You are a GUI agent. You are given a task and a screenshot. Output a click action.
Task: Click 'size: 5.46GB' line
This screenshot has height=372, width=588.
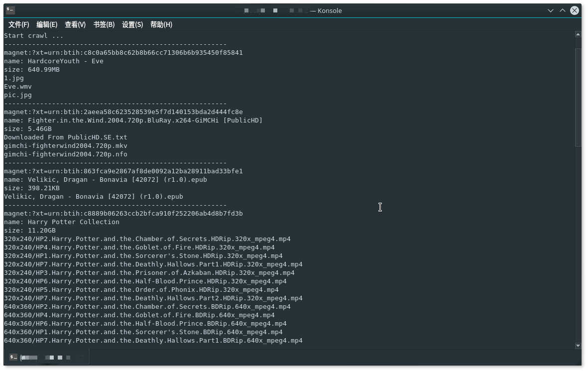pos(28,129)
